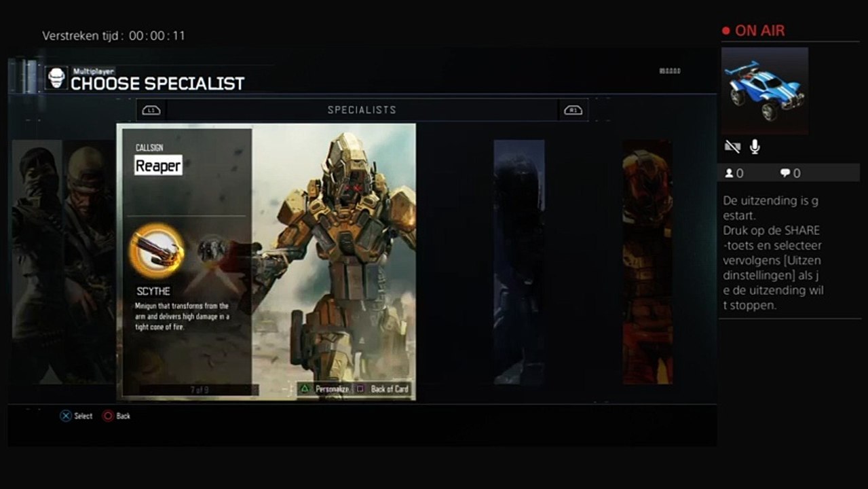The width and height of the screenshot is (868, 489).
Task: Click the triangle Personalize button
Action: point(324,389)
